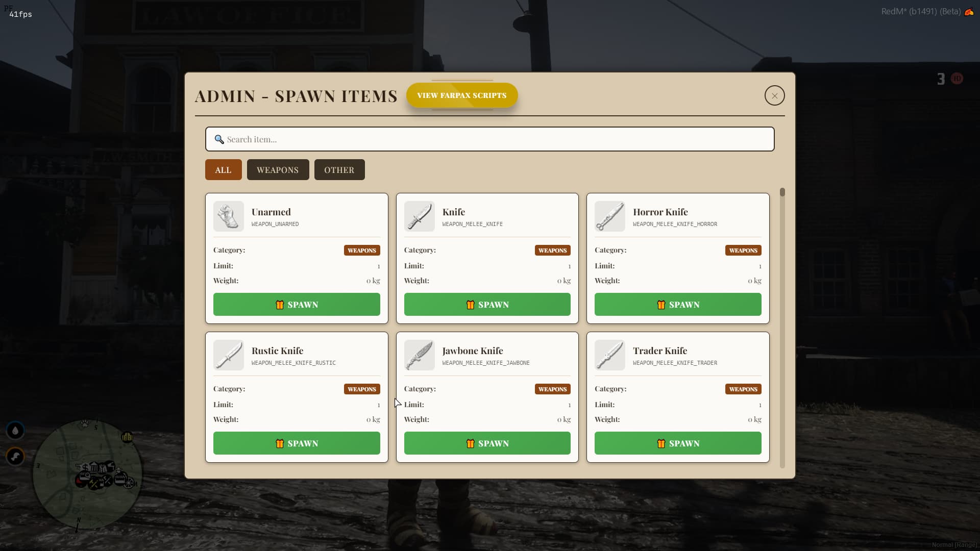
Task: Select the Horror Knife icon
Action: [x=609, y=216]
